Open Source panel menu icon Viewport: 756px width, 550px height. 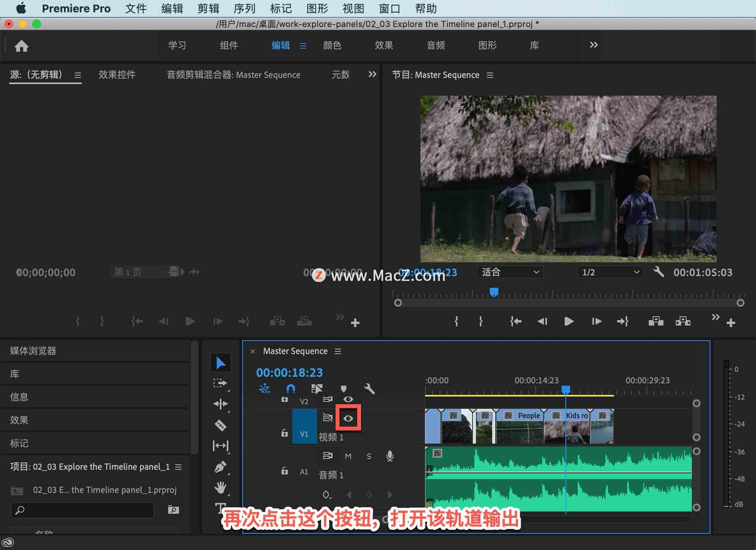(x=78, y=75)
